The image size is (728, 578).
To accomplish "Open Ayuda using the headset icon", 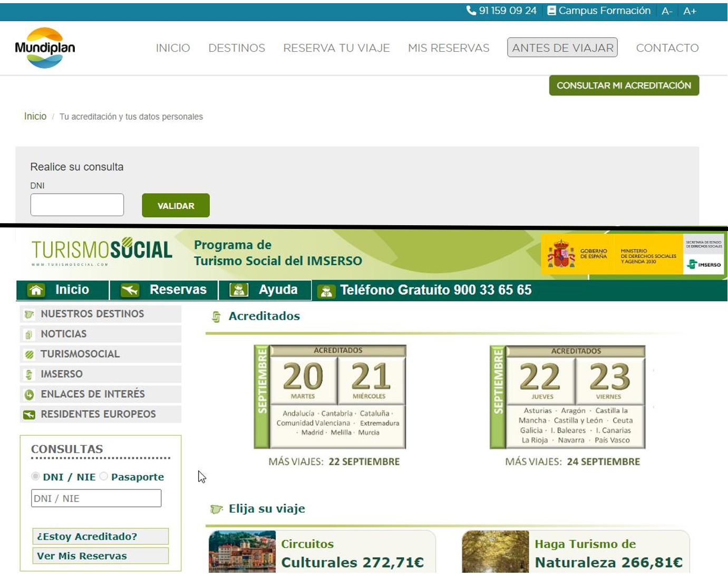I will coord(238,290).
